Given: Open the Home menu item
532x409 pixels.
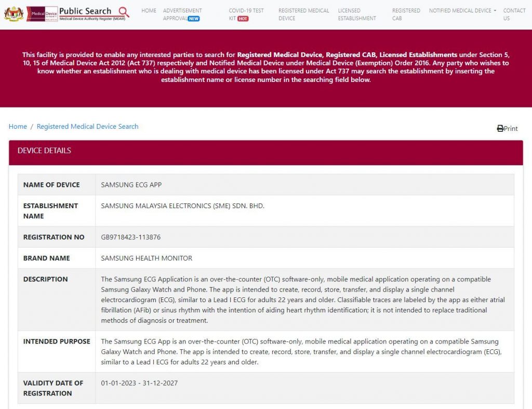Looking at the screenshot, I should pyautogui.click(x=149, y=10).
